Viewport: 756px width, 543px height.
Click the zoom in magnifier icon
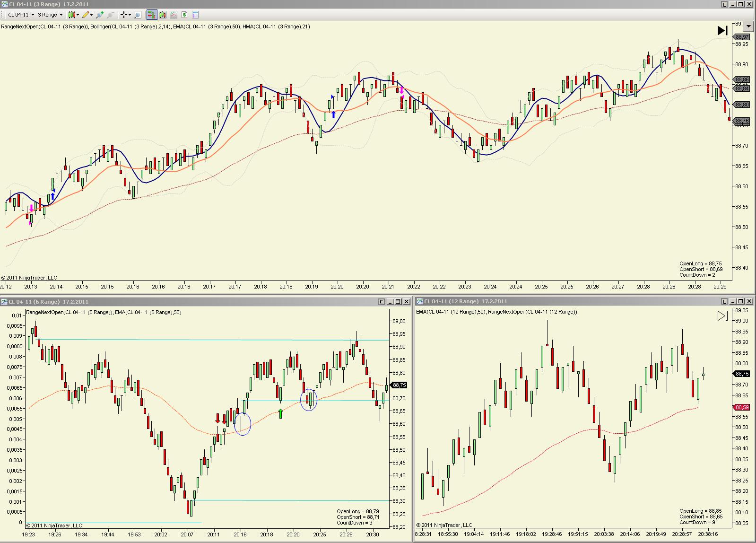pyautogui.click(x=100, y=15)
